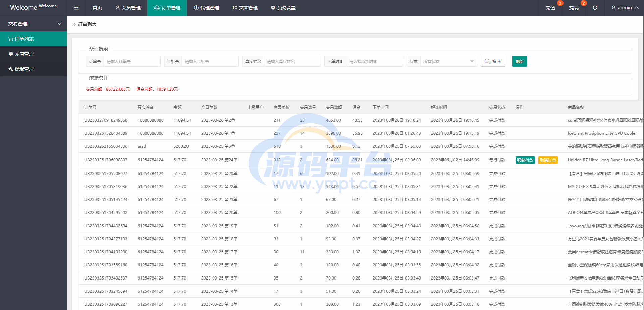
Task: Click the 订单列表 breadcrumb
Action: (x=87, y=24)
